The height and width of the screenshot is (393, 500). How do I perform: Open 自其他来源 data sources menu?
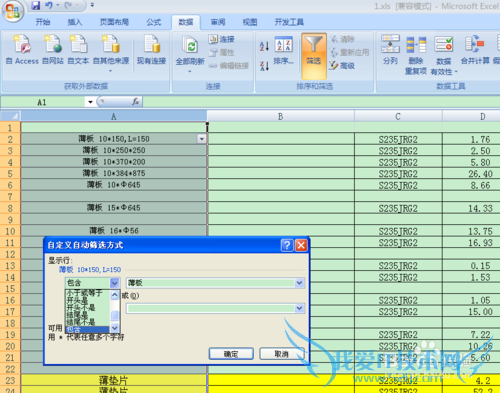point(111,53)
